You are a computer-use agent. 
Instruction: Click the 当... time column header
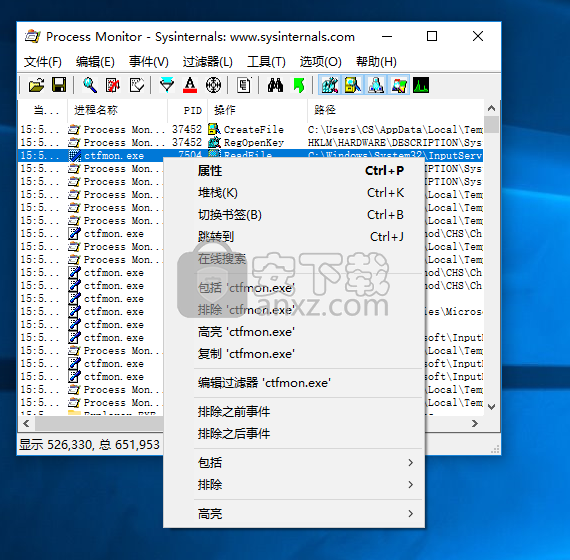(x=43, y=110)
